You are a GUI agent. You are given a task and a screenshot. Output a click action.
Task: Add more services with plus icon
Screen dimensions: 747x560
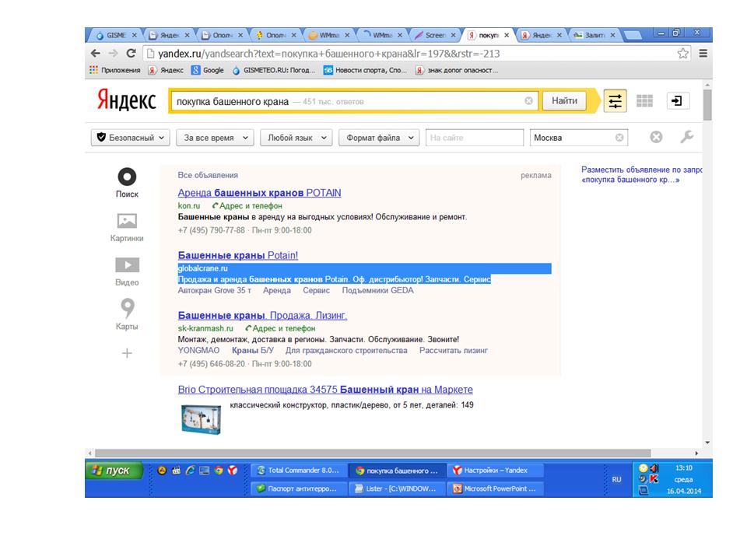pos(127,353)
